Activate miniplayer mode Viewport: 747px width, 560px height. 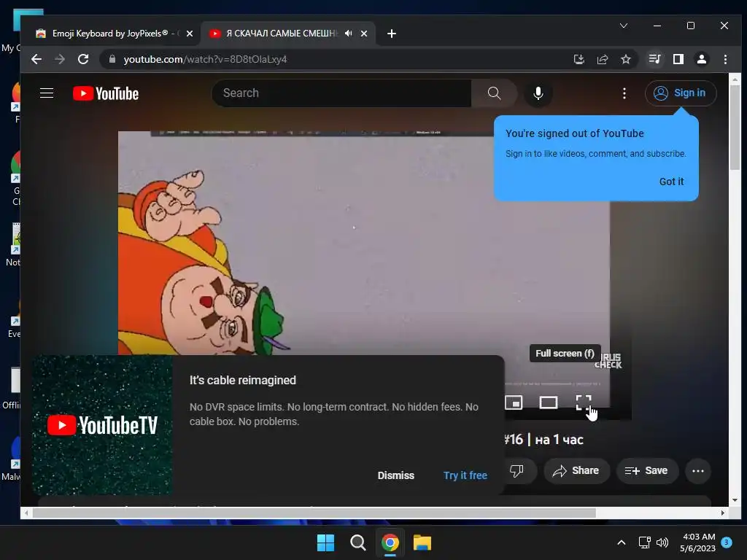[514, 402]
